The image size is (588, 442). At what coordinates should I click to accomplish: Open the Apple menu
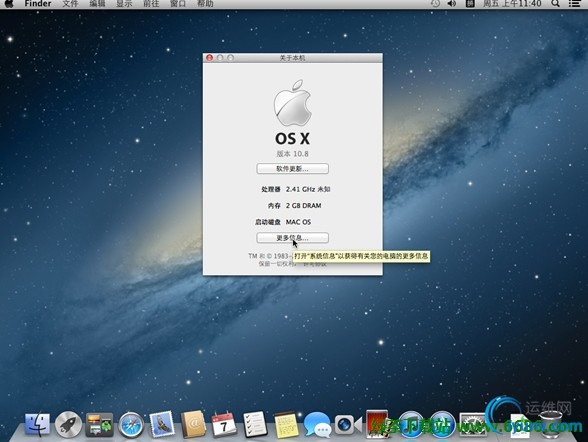[9, 4]
